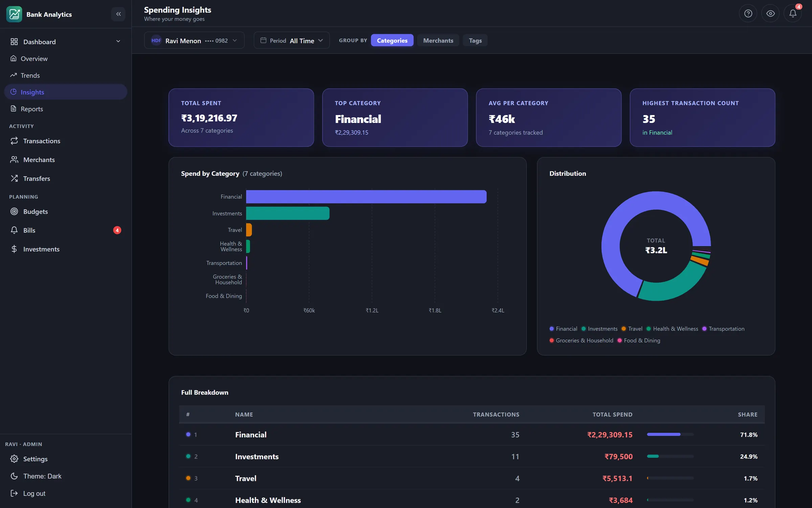812x508 pixels.
Task: Group by Categories
Action: pos(392,40)
